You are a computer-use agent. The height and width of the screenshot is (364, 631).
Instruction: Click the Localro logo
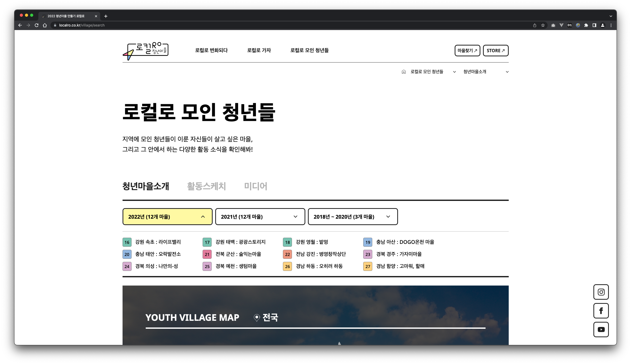pyautogui.click(x=145, y=51)
